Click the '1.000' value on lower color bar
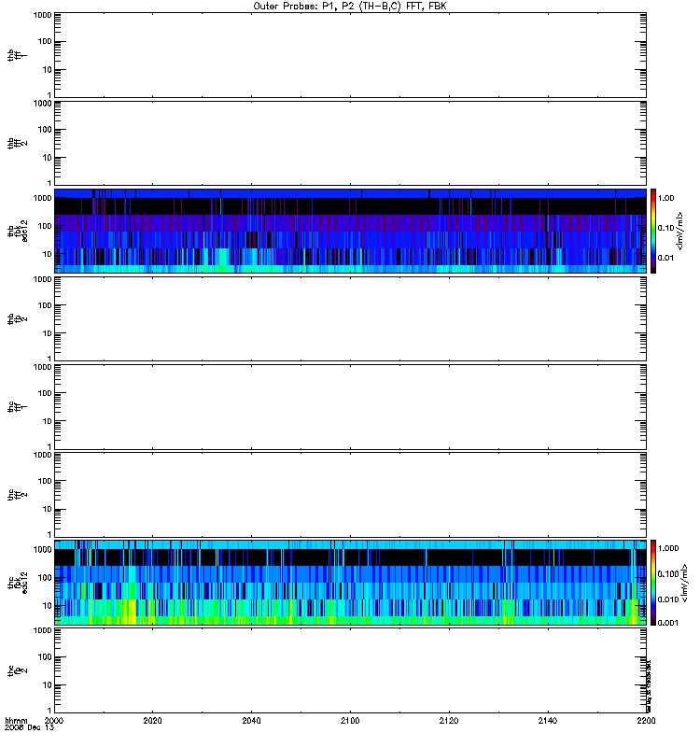 point(668,548)
